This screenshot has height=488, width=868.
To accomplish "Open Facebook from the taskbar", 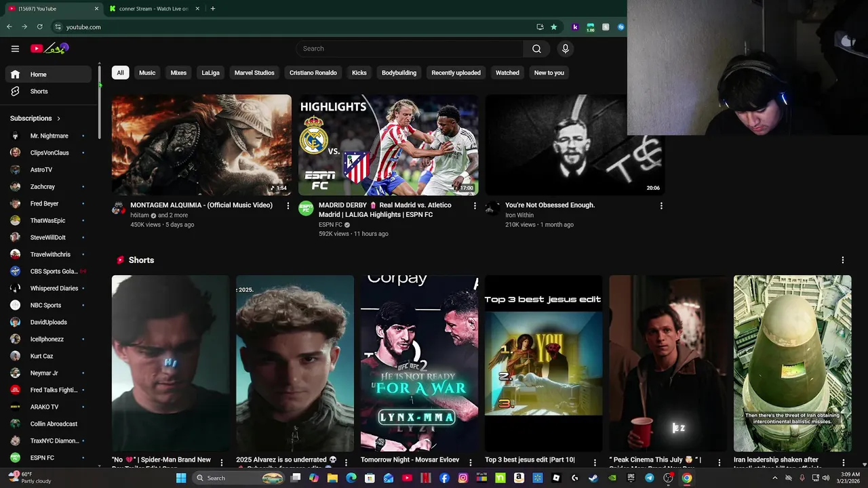I will click(x=444, y=478).
